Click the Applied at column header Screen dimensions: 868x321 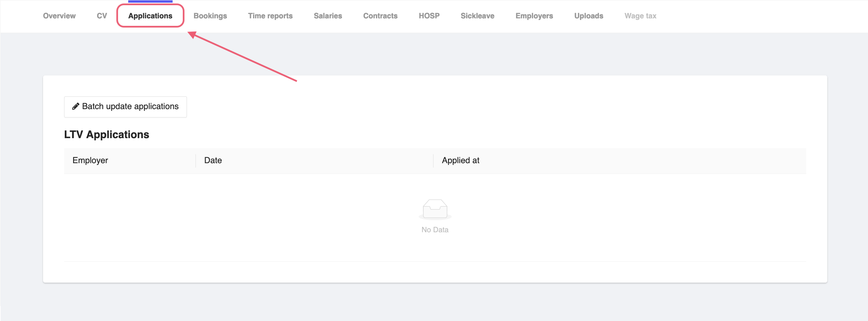point(460,160)
